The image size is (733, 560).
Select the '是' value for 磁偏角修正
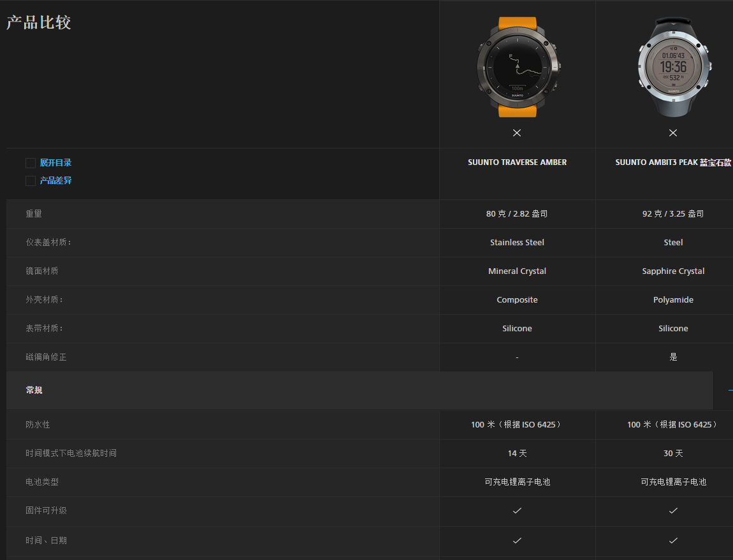tap(673, 357)
